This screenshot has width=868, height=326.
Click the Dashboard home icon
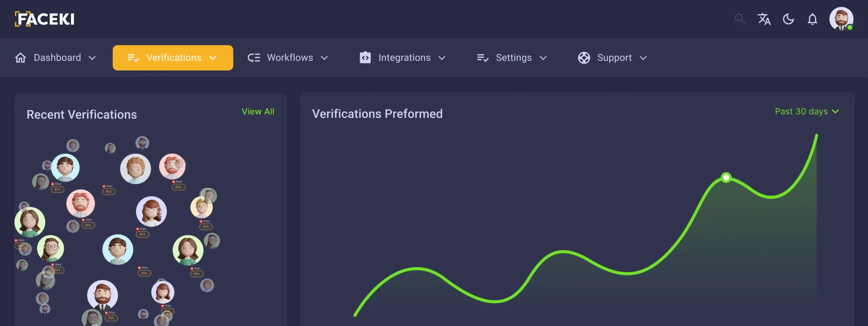click(x=20, y=58)
